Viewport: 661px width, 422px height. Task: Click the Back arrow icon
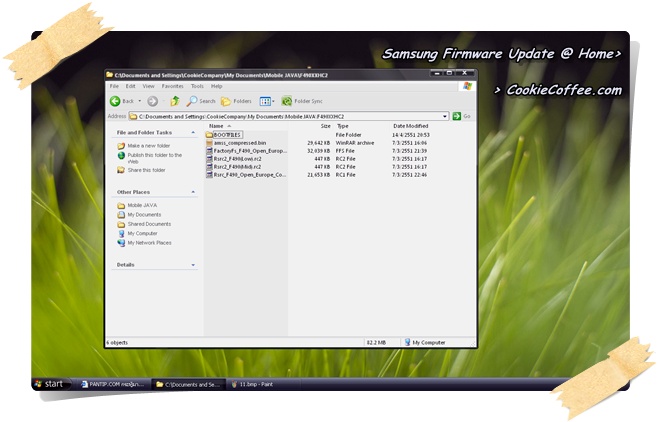pos(115,101)
